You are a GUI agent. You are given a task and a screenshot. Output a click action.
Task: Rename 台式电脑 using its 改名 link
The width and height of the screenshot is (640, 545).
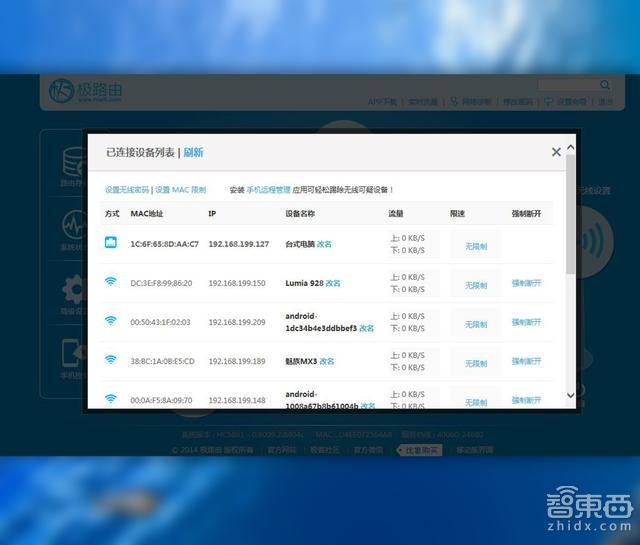point(324,244)
